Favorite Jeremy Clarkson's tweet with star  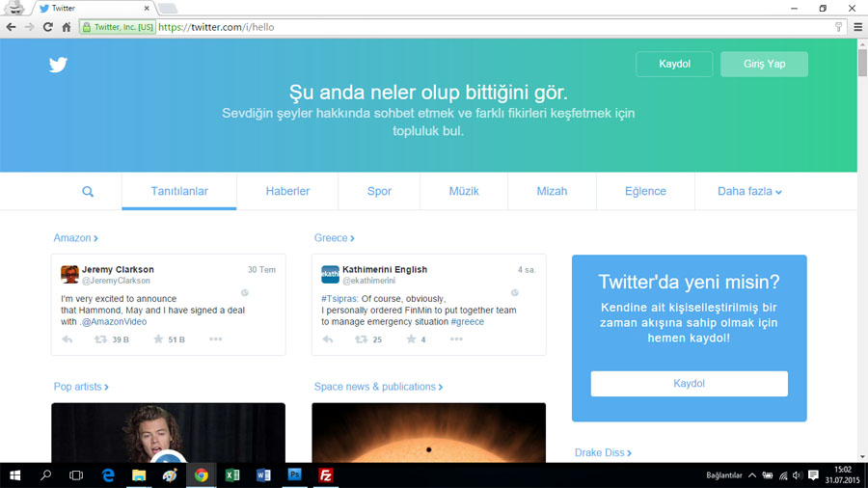click(158, 339)
